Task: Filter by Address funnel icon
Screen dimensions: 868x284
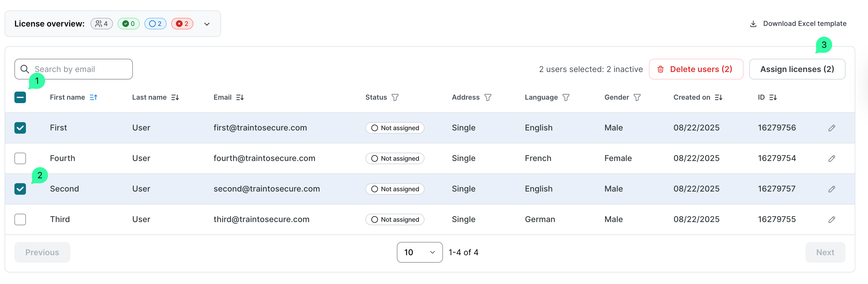Action: [x=488, y=97]
